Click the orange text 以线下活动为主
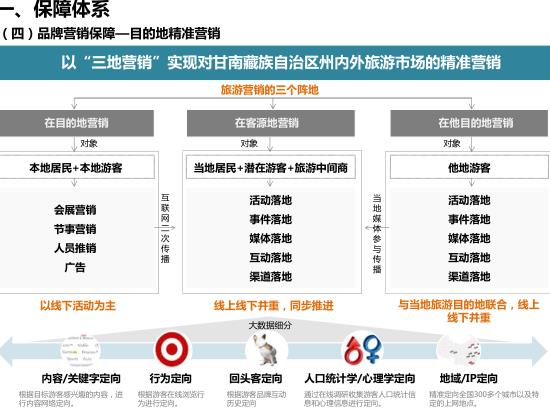The height and width of the screenshot is (417, 550). coord(78,305)
